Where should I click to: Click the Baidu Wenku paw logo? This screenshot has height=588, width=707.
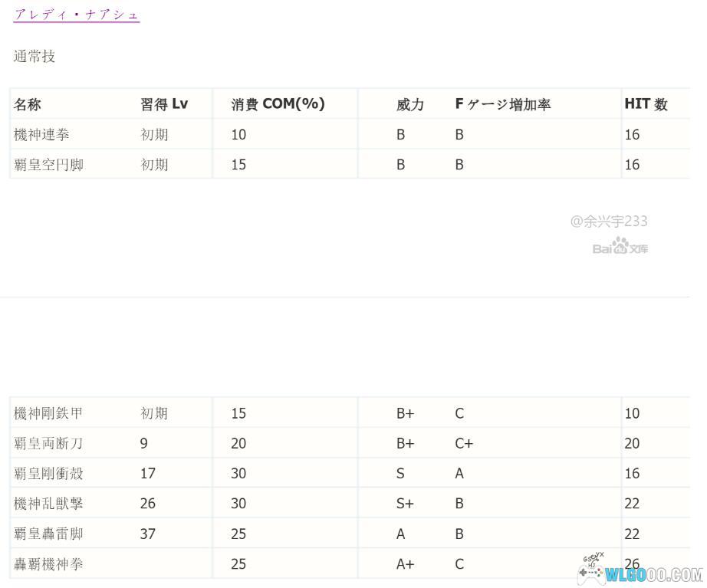tap(620, 246)
